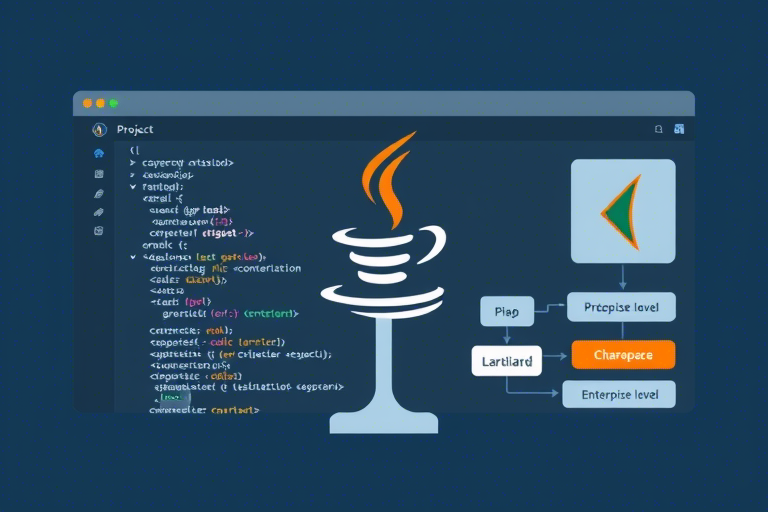
Task: Open the Home view in the sidebar
Action: point(99,153)
